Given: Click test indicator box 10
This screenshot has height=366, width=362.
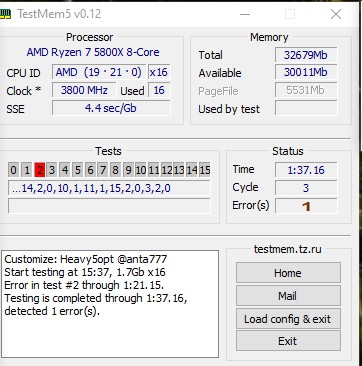Looking at the screenshot, I should 141,170.
